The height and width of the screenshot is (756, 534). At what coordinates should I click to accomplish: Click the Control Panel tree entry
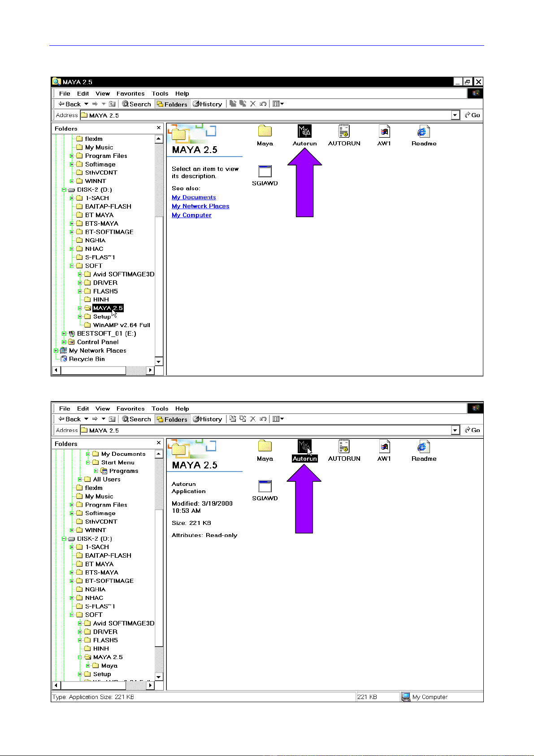(x=97, y=342)
